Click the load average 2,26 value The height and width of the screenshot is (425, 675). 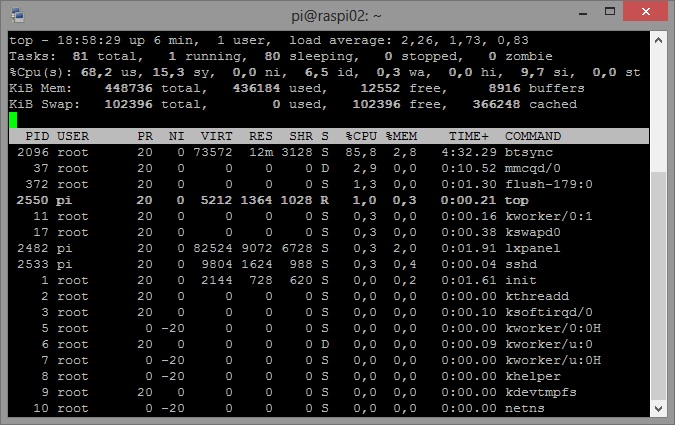(x=417, y=40)
